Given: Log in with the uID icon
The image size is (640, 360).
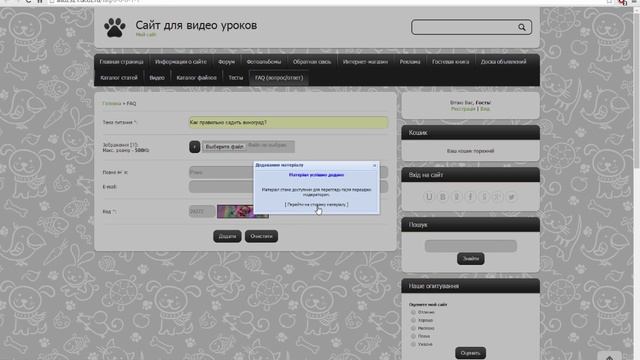Looking at the screenshot, I should [429, 197].
